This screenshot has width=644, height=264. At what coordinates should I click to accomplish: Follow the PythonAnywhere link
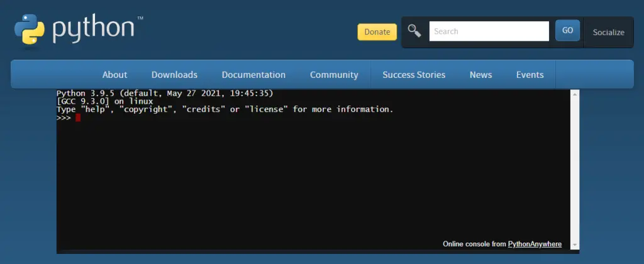535,244
